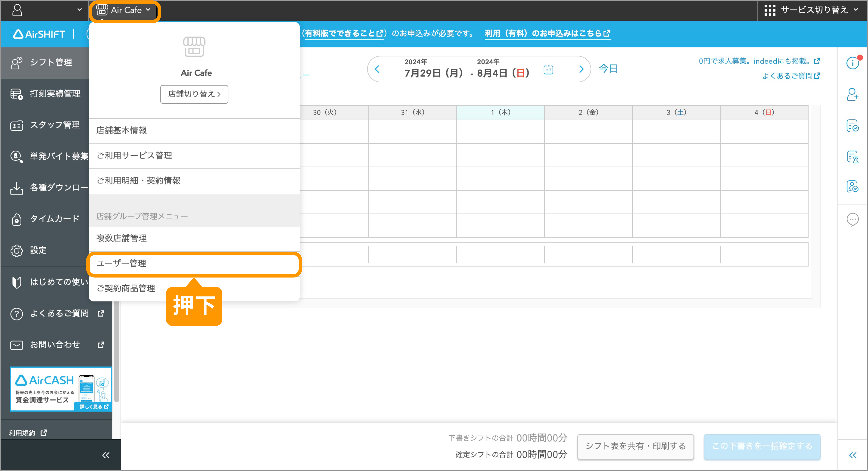Select the 3（土） column header

click(676, 112)
